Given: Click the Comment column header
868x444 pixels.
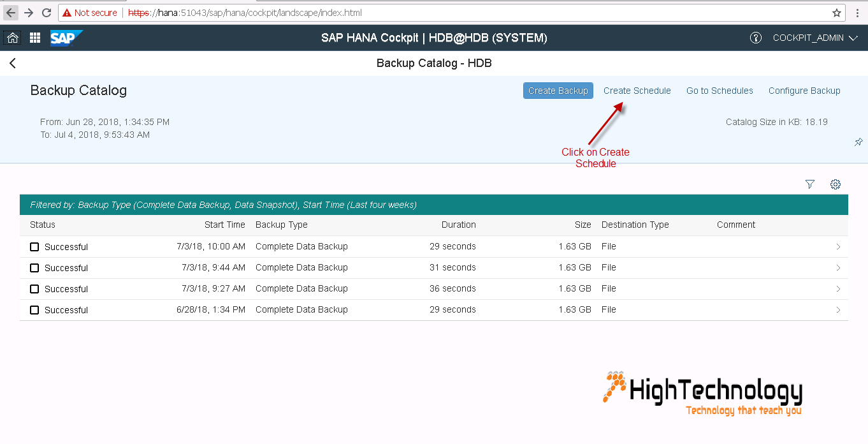Looking at the screenshot, I should (x=736, y=225).
